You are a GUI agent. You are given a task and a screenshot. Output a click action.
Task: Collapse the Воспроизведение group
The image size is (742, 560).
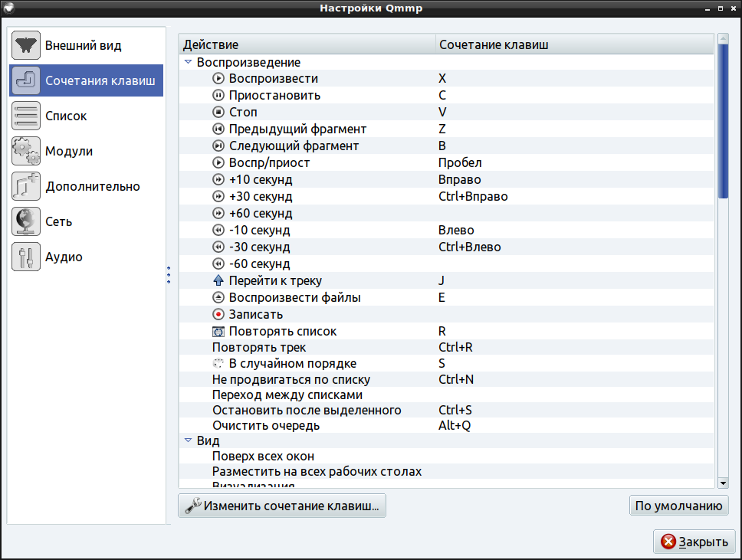coord(189,62)
